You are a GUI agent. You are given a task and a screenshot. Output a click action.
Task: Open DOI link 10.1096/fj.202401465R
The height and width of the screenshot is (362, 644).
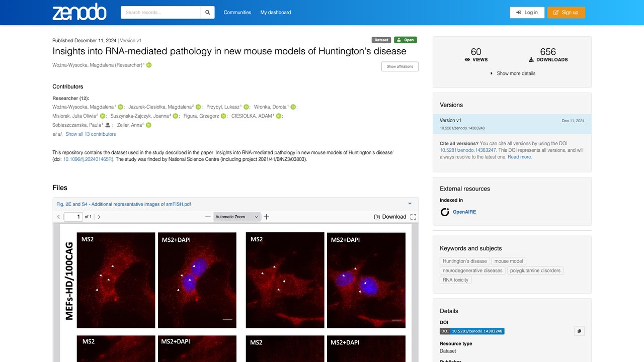88,159
